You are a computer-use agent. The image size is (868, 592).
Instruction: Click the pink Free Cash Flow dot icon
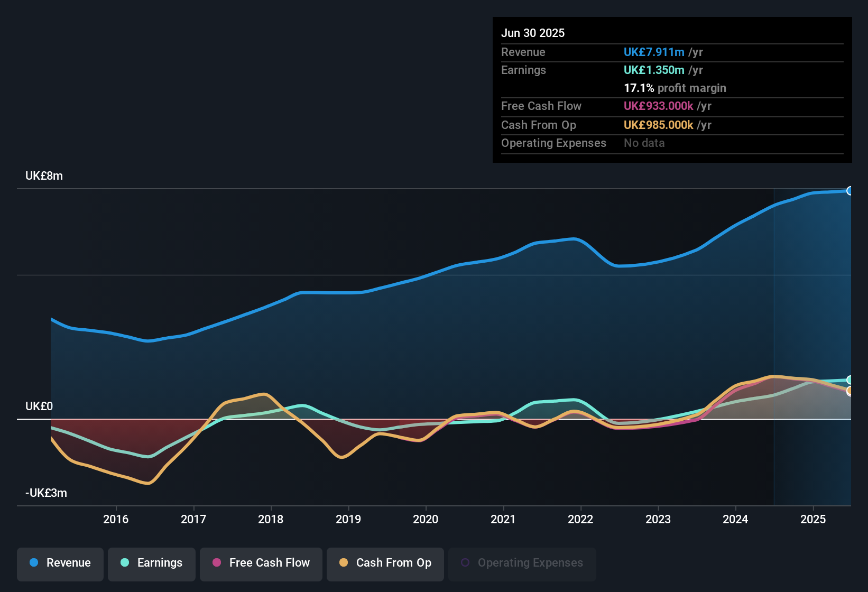[x=217, y=563]
